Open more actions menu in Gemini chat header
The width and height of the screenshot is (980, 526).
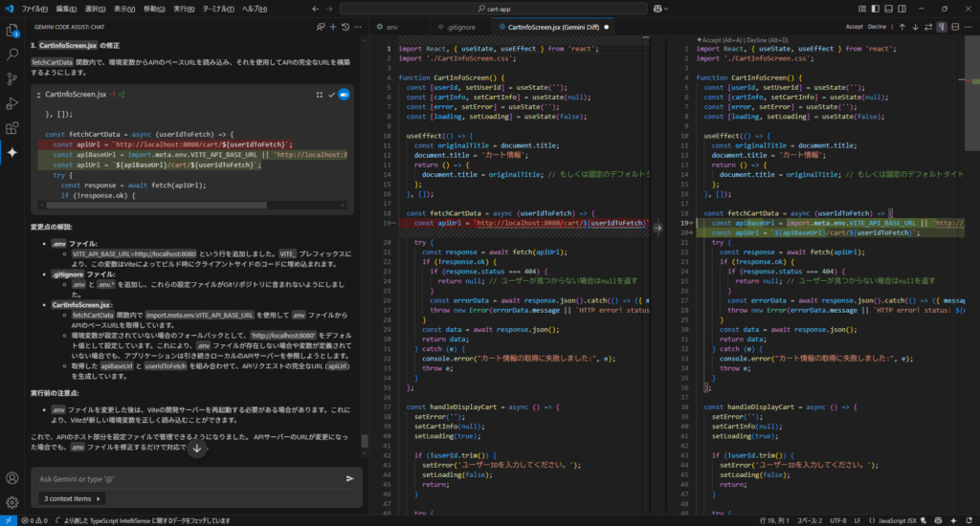(358, 27)
